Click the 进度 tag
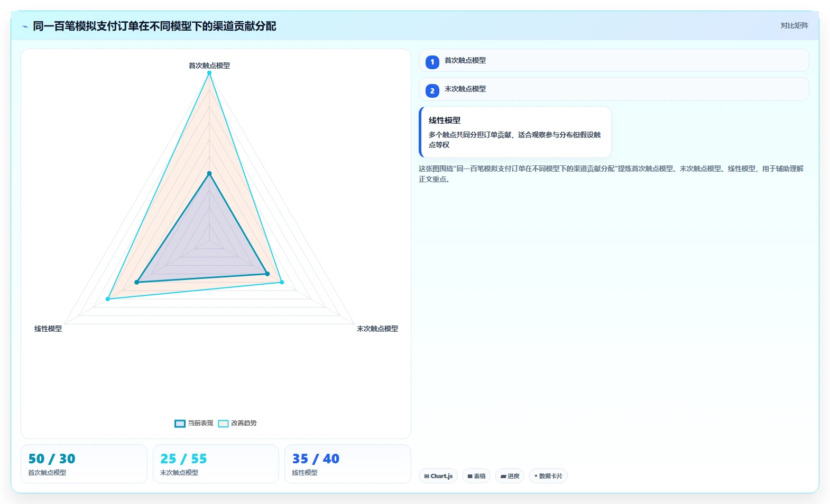The width and height of the screenshot is (830, 504). [510, 476]
